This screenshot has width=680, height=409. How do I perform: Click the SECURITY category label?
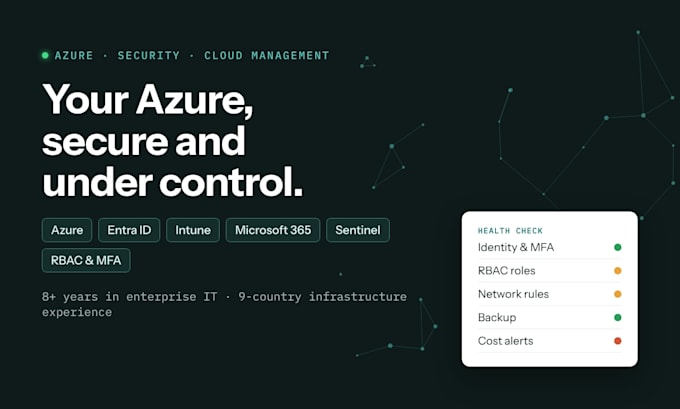148,56
